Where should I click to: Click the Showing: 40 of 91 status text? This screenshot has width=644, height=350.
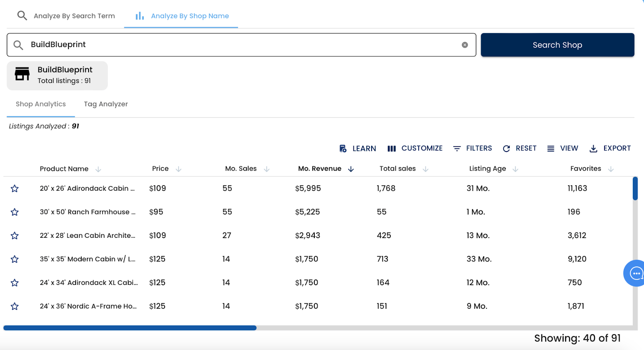tap(577, 338)
